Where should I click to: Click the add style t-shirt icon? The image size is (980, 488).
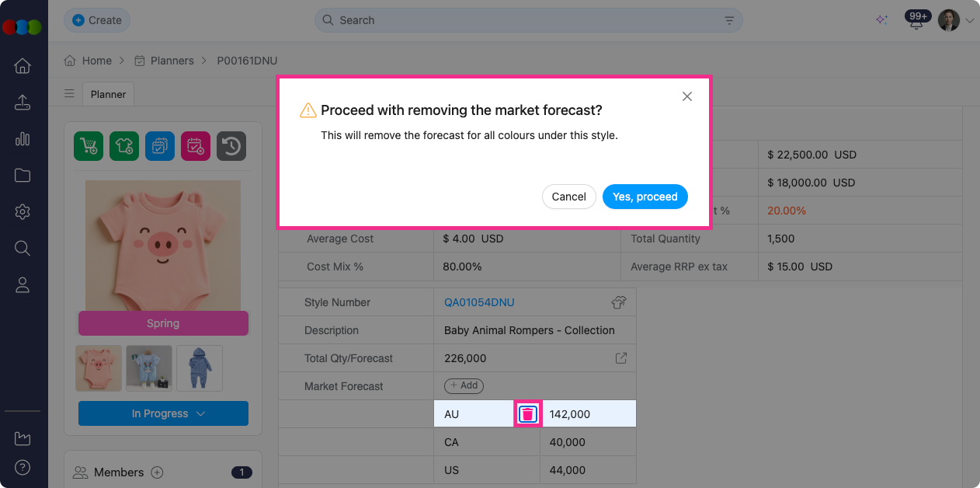(124, 146)
